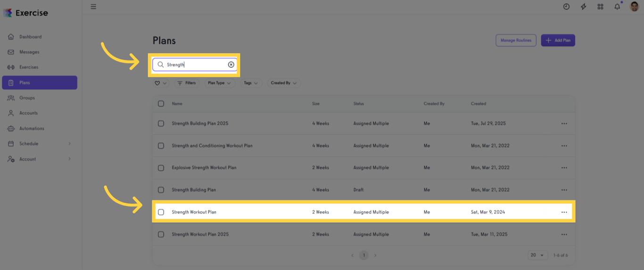Image resolution: width=644 pixels, height=270 pixels.
Task: Click the magnifier search icon
Action: [x=160, y=65]
